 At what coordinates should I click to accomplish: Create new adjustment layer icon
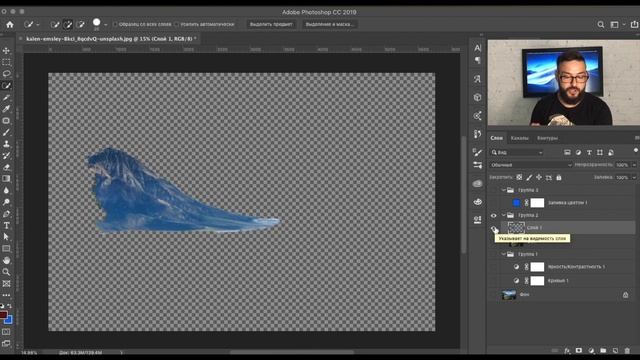(x=591, y=351)
